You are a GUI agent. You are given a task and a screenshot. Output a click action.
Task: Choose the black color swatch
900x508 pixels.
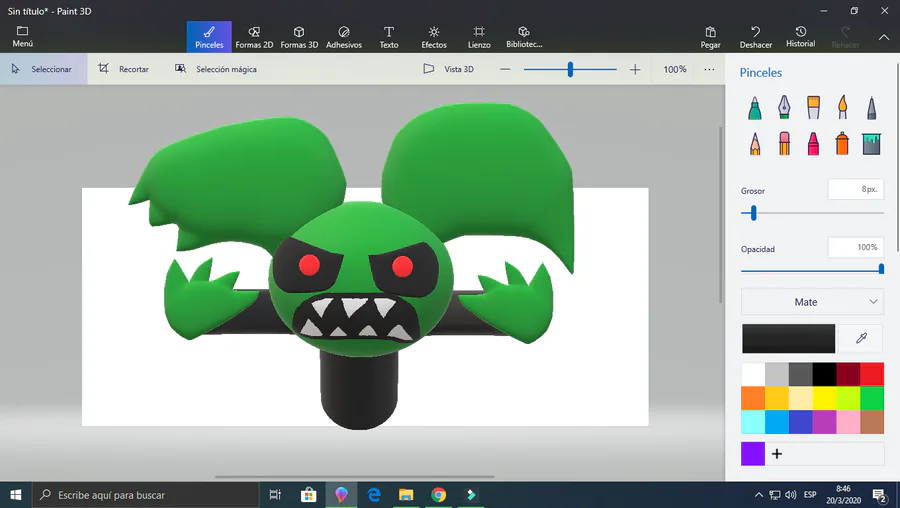[824, 374]
